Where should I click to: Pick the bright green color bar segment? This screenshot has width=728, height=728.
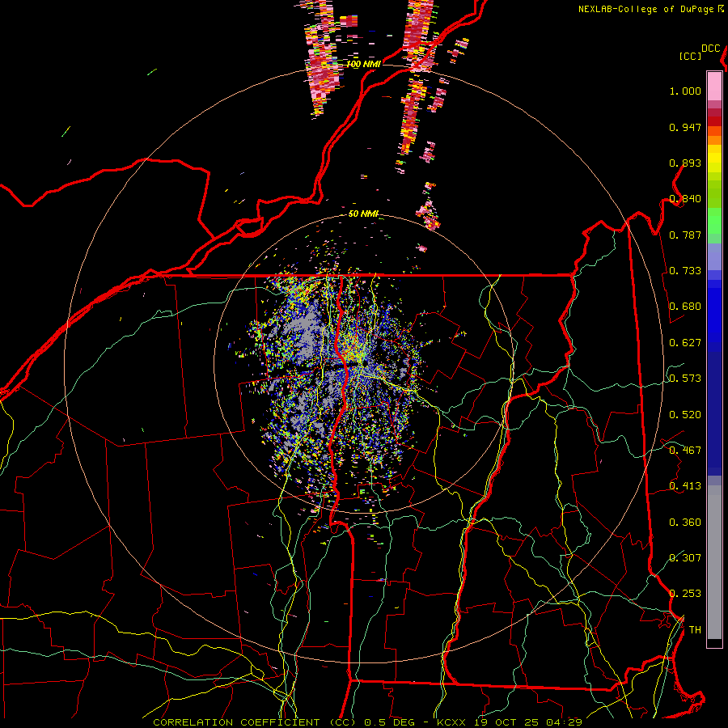714,220
